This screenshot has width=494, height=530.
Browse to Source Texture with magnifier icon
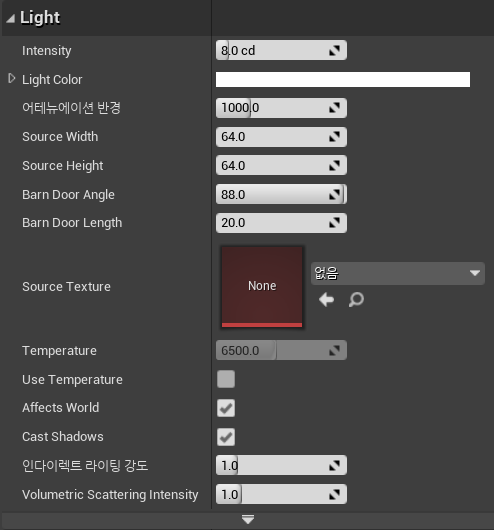tap(356, 300)
